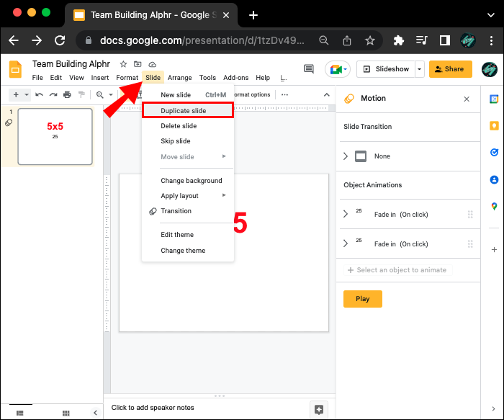Expand the first Fade in animation
504x420 pixels.
346,214
